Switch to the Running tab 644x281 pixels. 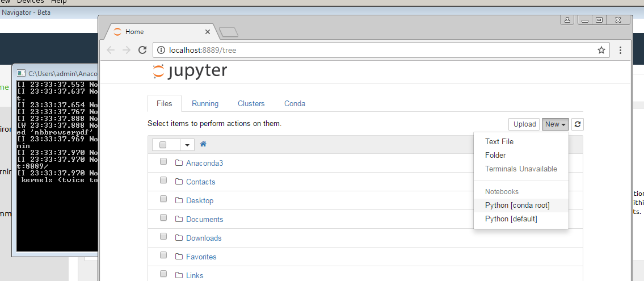click(205, 103)
